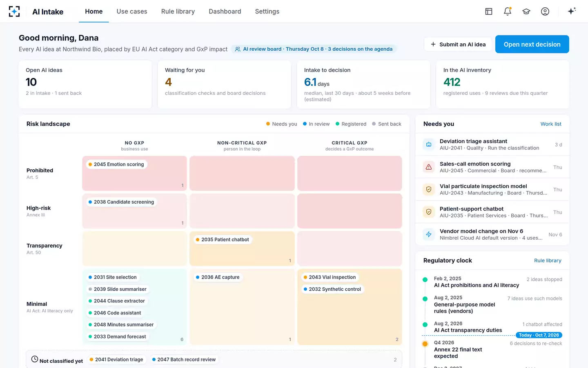This screenshot has width=588, height=368.
Task: Toggle the Registered legend filter
Action: click(x=351, y=124)
